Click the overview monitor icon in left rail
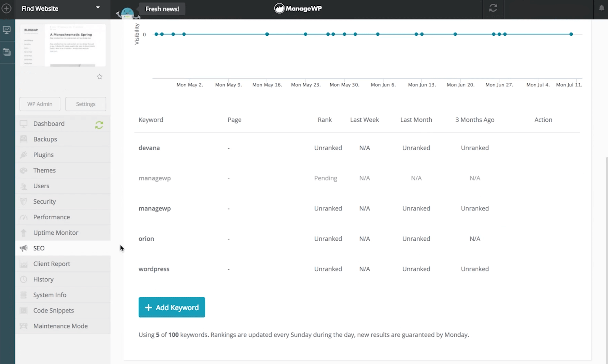608x364 pixels. click(7, 30)
